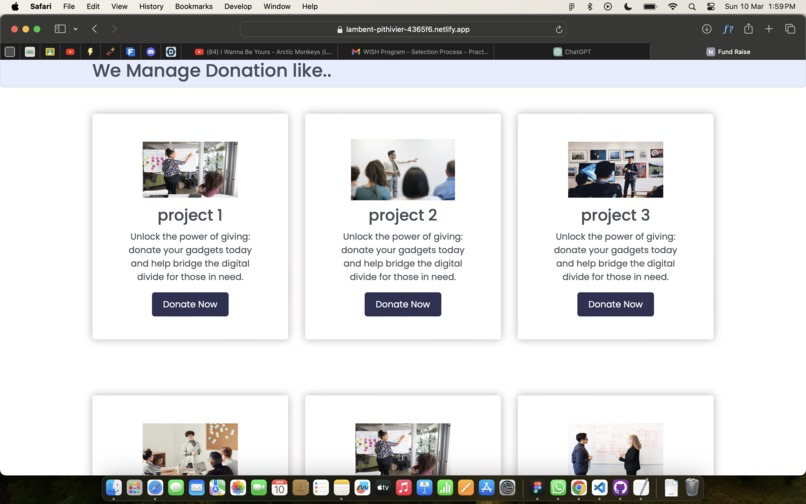Open the pinned lightning bolt tab

pyautogui.click(x=90, y=51)
